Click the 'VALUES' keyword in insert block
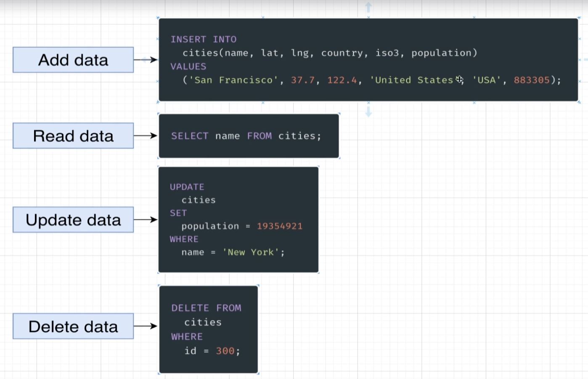This screenshot has width=588, height=379. click(188, 67)
